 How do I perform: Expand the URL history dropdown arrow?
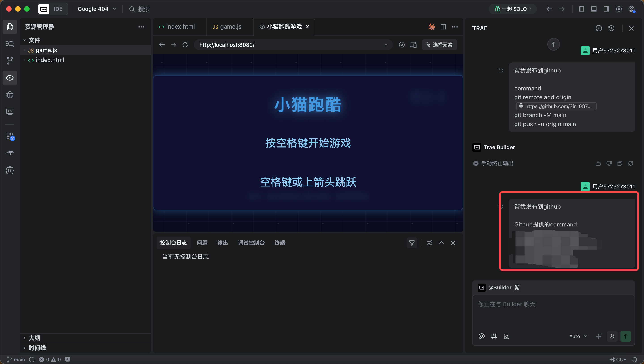click(x=386, y=45)
